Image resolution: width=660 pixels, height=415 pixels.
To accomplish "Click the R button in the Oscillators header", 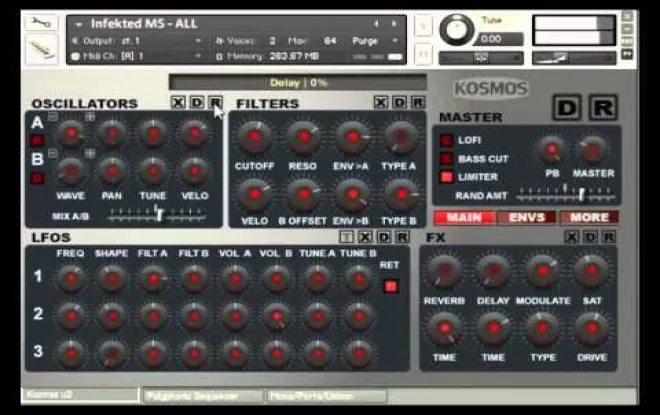I will tap(215, 102).
